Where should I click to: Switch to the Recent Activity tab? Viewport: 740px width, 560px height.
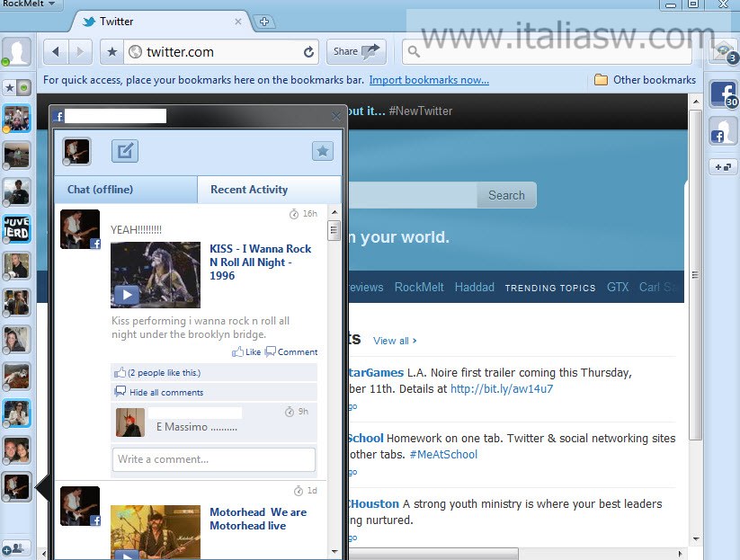269,190
